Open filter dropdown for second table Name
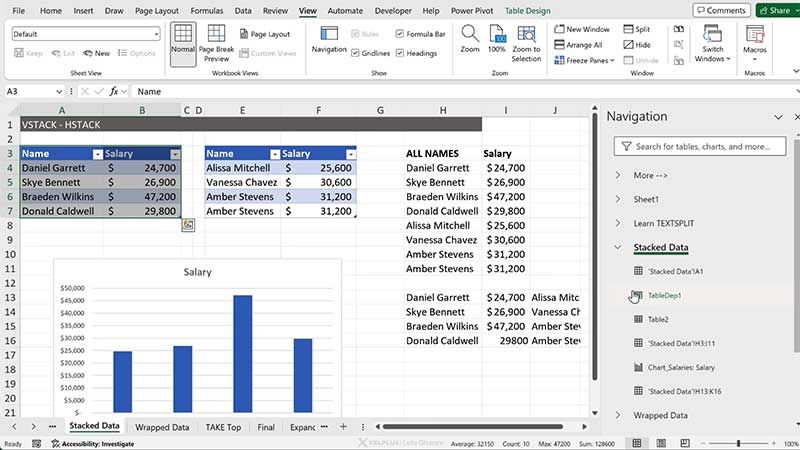This screenshot has width=800, height=450. pos(275,154)
